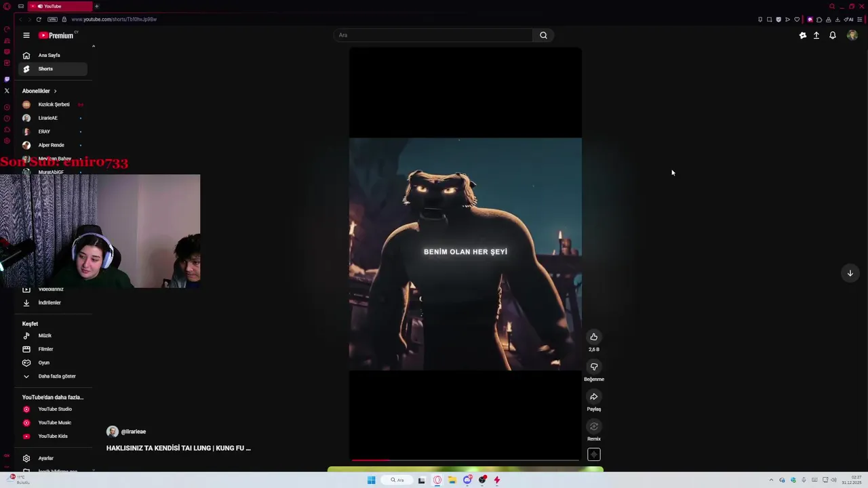The width and height of the screenshot is (868, 488).
Task: Open the YouTube hamburger guide menu
Action: 26,35
